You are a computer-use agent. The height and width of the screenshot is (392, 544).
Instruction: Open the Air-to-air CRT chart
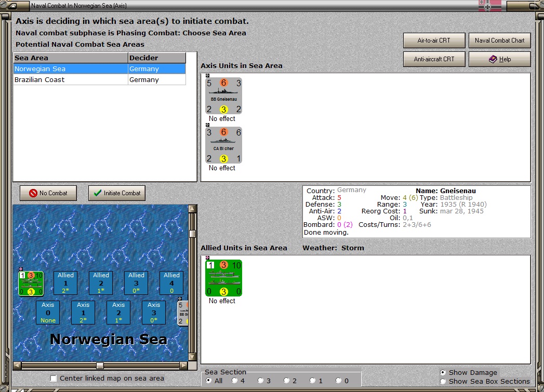[x=434, y=40]
